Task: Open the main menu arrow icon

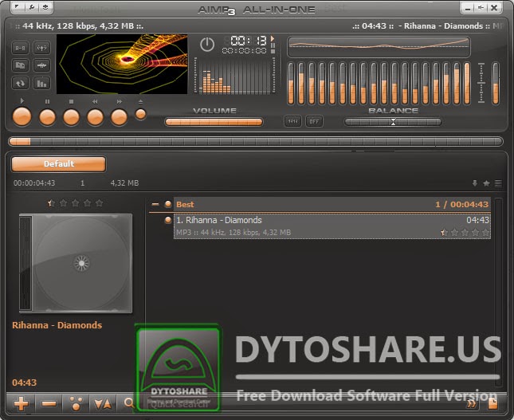Action: [x=18, y=7]
